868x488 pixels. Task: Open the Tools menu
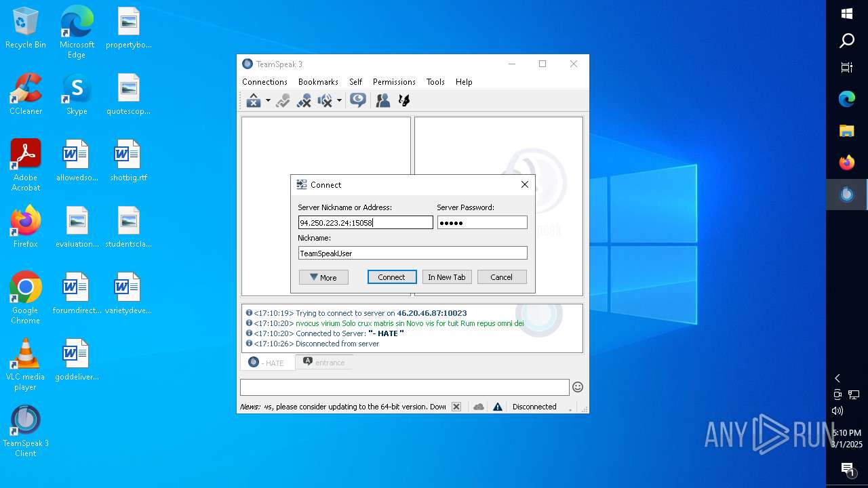(435, 82)
